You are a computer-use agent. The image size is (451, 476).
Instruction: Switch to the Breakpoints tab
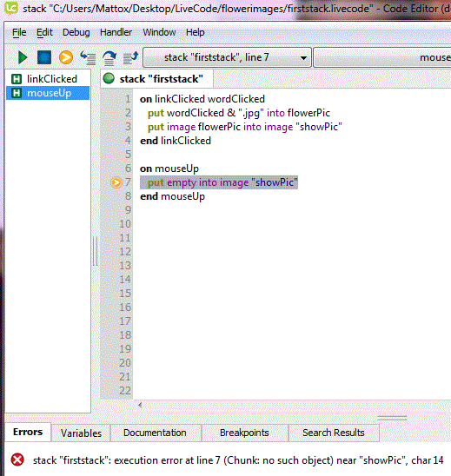(x=244, y=433)
